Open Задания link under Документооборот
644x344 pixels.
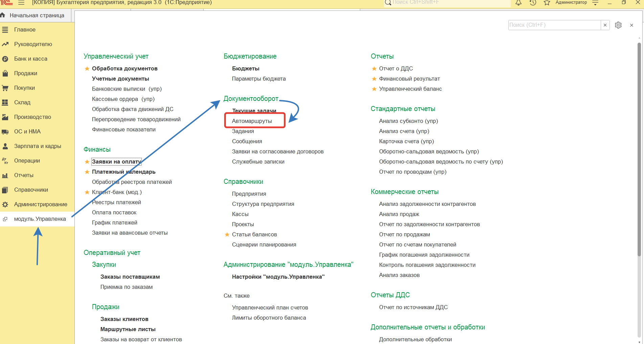[243, 131]
